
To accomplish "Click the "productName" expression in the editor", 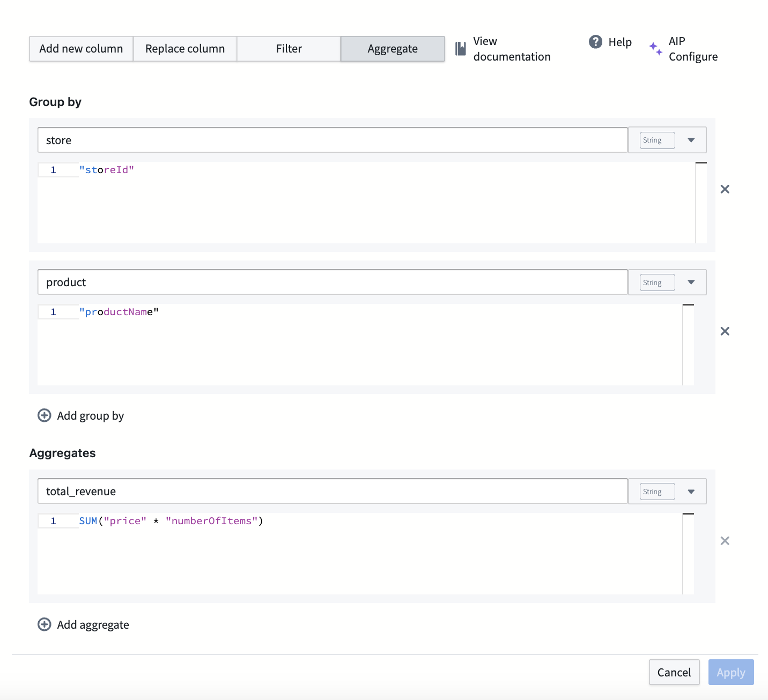I will 119,312.
